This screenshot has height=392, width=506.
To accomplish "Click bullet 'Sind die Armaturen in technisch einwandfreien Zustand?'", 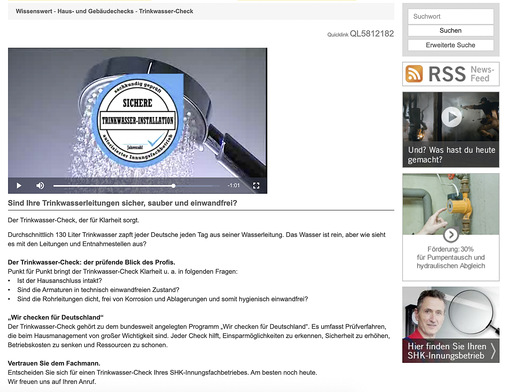I will (98, 290).
